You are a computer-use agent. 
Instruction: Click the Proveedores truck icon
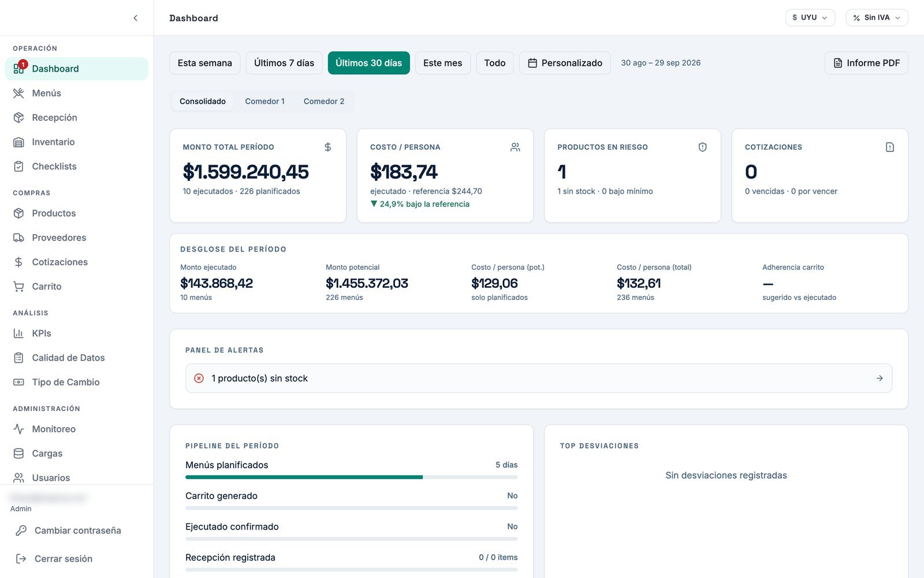[x=18, y=238]
